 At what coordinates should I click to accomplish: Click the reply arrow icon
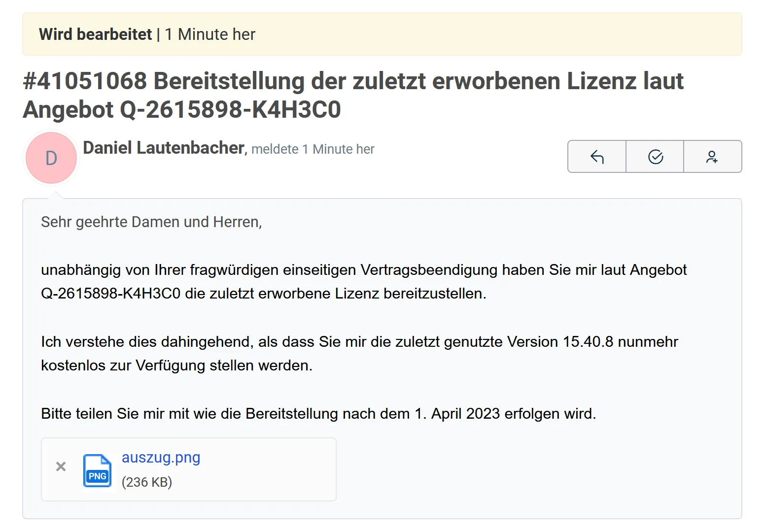tap(597, 156)
